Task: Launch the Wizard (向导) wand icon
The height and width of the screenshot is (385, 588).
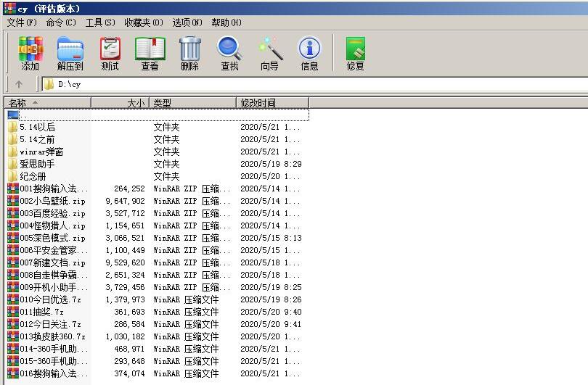Action: 269,49
